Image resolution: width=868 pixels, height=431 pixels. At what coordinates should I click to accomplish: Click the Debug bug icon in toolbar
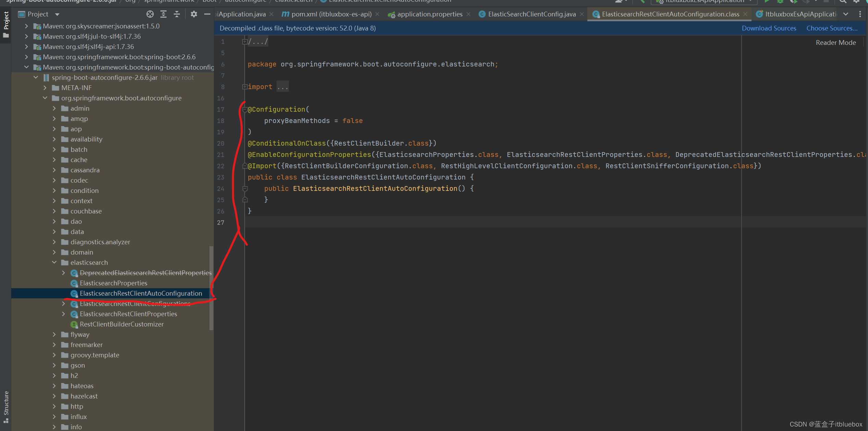(780, 1)
